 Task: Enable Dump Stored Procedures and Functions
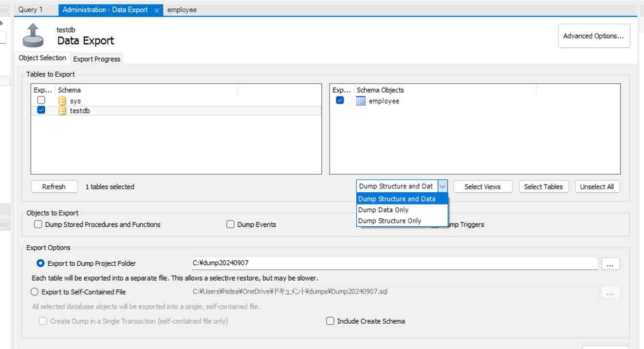pos(38,224)
